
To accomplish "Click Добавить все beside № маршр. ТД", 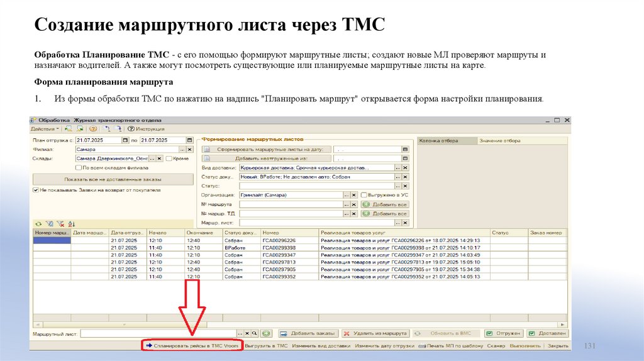I will pyautogui.click(x=386, y=214).
